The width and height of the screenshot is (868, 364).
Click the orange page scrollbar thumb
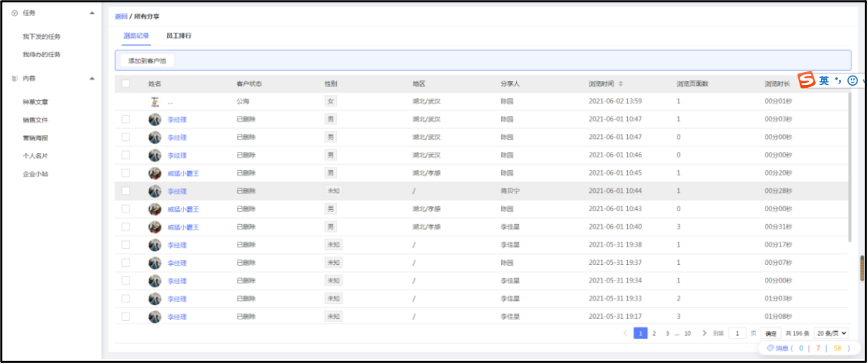(x=862, y=268)
